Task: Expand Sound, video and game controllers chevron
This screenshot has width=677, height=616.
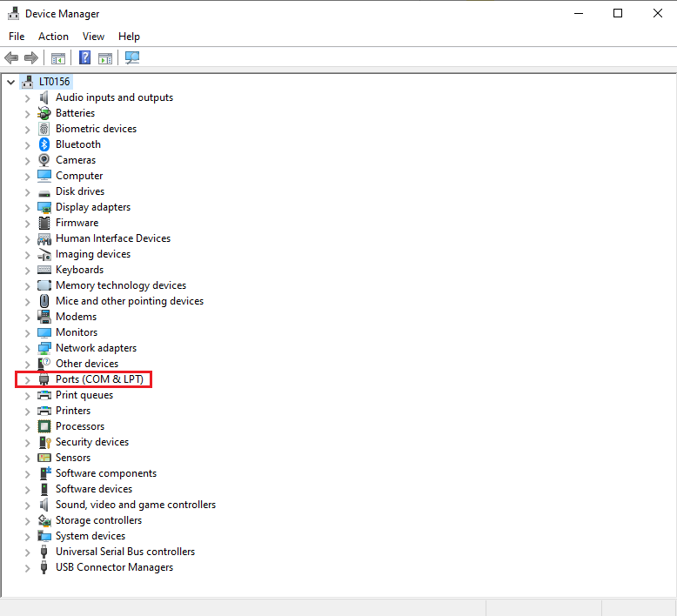Action: (27, 505)
